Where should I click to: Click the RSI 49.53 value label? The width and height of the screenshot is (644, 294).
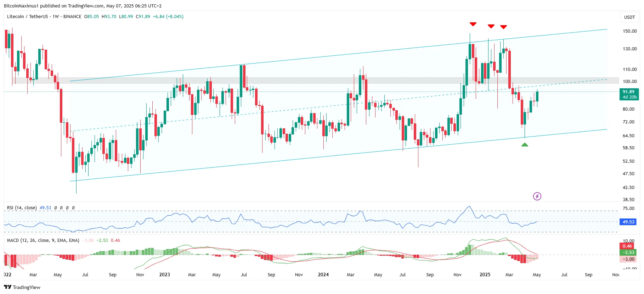(x=628, y=222)
